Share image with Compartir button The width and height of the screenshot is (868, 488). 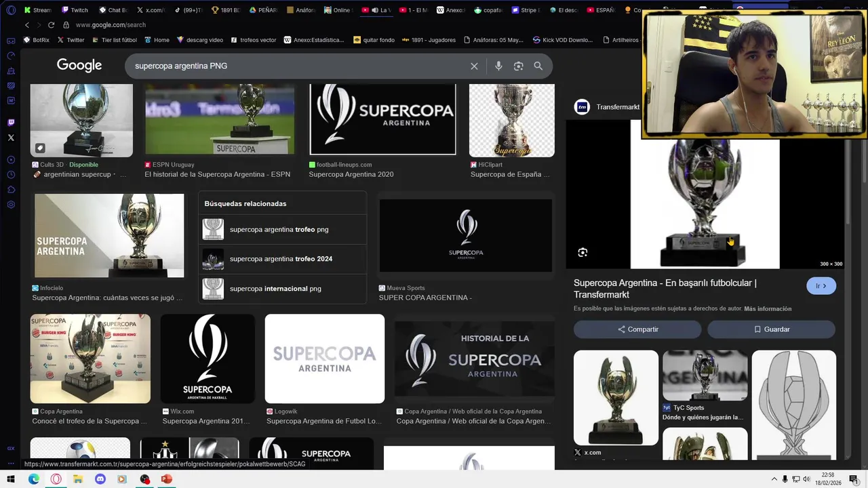coord(637,329)
